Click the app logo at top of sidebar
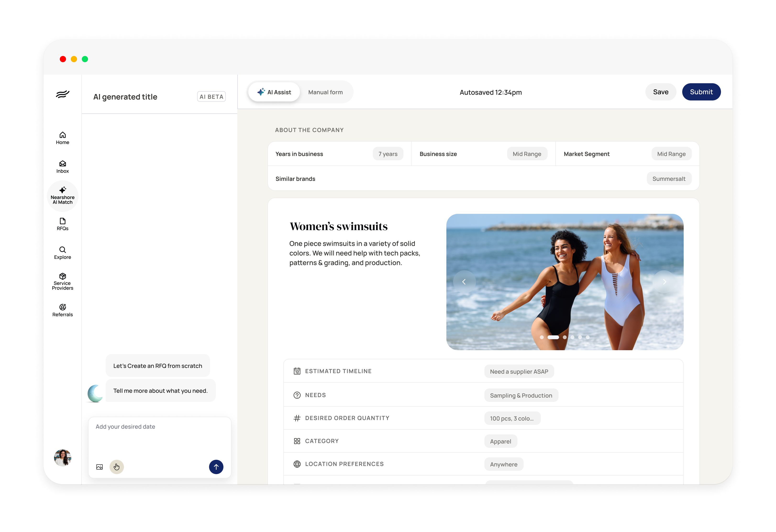 tap(62, 94)
